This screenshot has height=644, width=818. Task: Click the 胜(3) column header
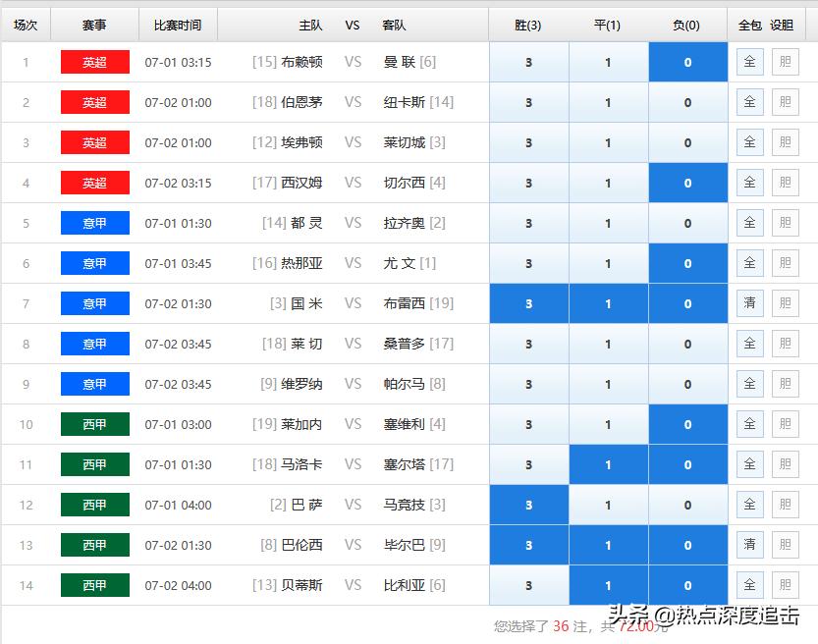click(x=528, y=25)
